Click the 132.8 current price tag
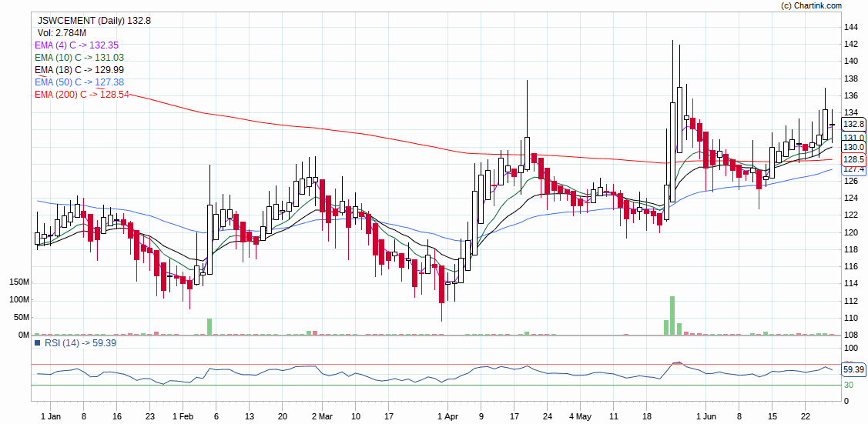The height and width of the screenshot is (424, 868). pos(853,124)
